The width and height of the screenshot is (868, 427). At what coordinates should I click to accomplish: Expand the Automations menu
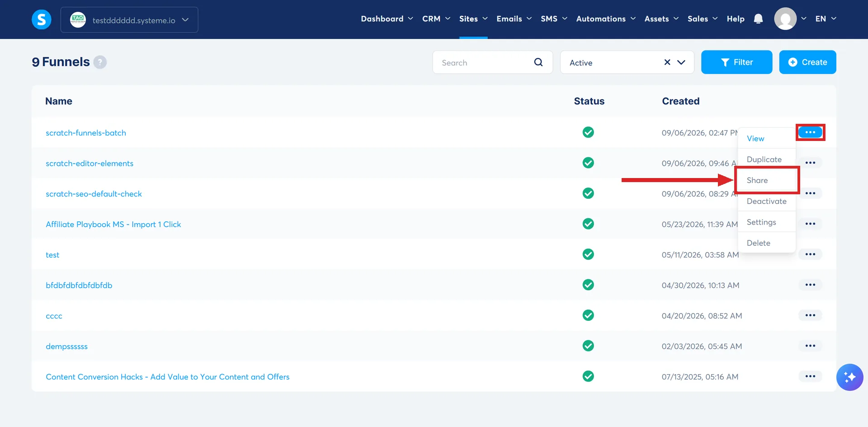point(606,19)
